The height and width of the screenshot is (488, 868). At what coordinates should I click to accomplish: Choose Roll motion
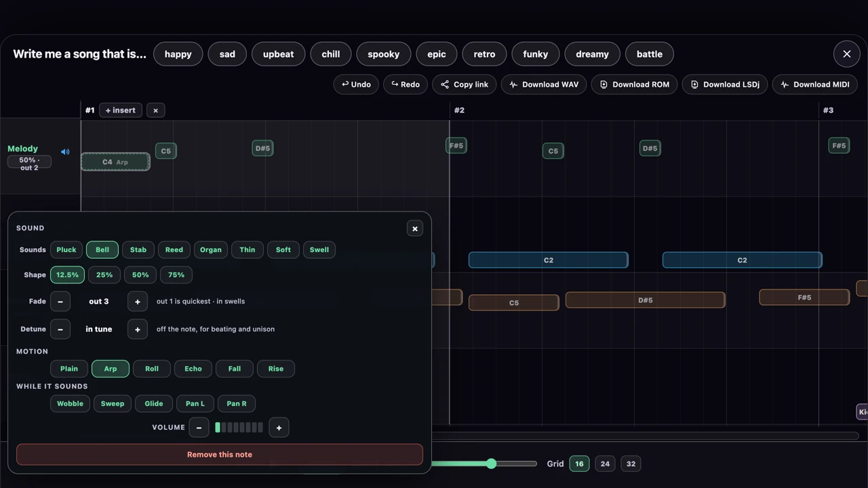[x=152, y=369]
